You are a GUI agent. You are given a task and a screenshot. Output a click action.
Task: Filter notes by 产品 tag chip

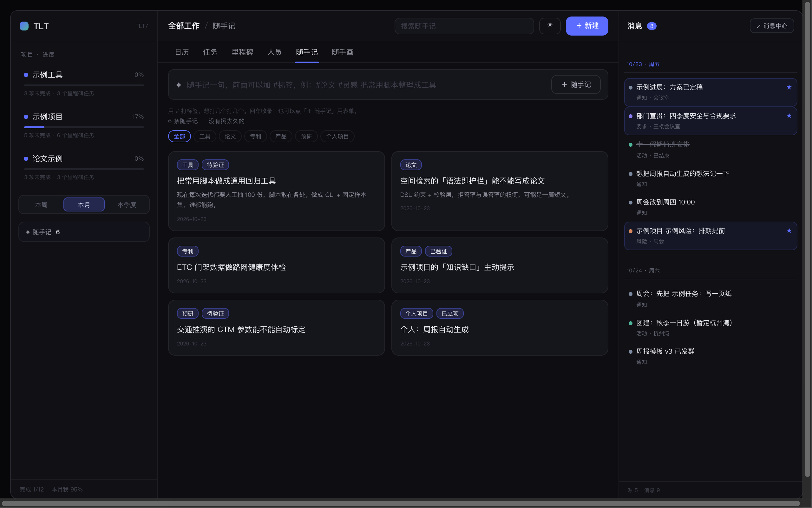coord(281,137)
